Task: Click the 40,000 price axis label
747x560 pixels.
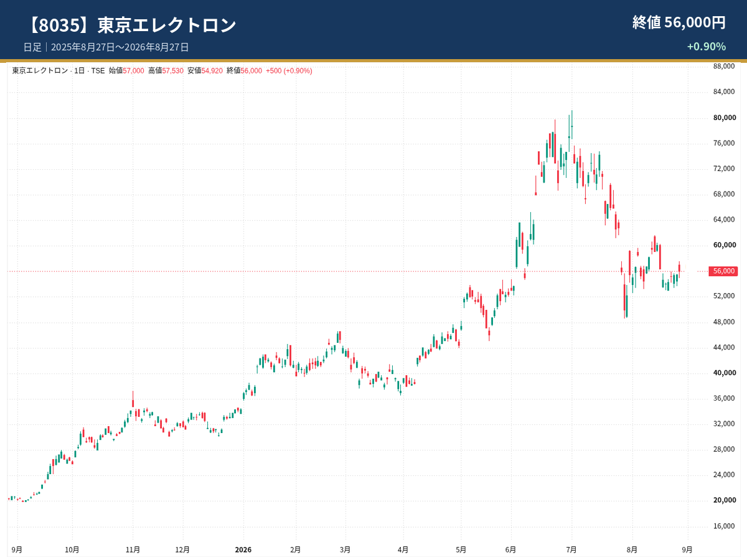Action: [724, 373]
